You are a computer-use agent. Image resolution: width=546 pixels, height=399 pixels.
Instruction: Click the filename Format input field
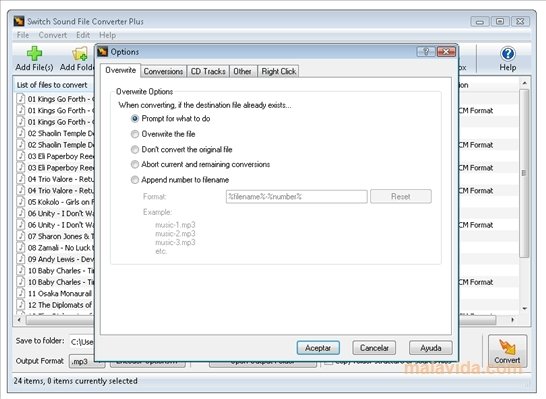(297, 196)
